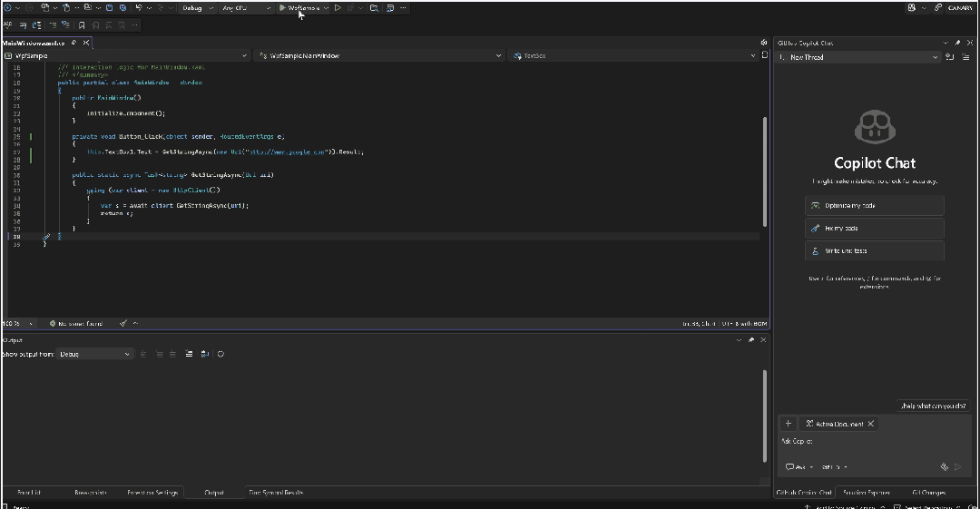Image resolution: width=980 pixels, height=509 pixels.
Task: Start debugging WpfSample with the green play button
Action: pos(282,8)
